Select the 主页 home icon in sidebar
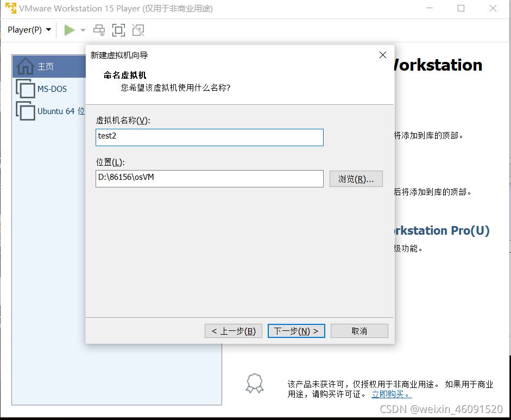The width and height of the screenshot is (511, 420). (26, 66)
